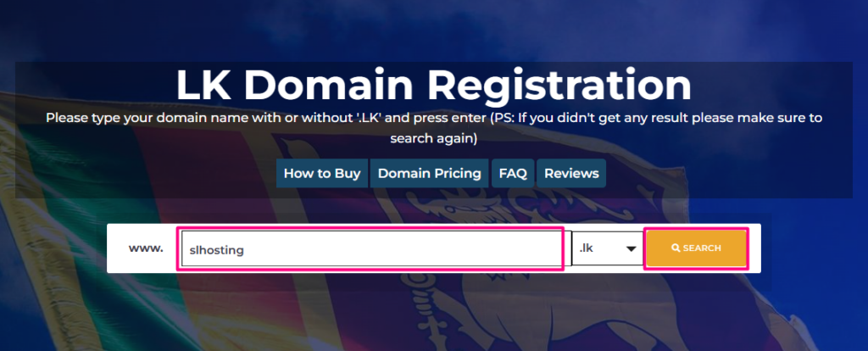
Task: Go to the Domain Pricing page
Action: click(x=429, y=174)
